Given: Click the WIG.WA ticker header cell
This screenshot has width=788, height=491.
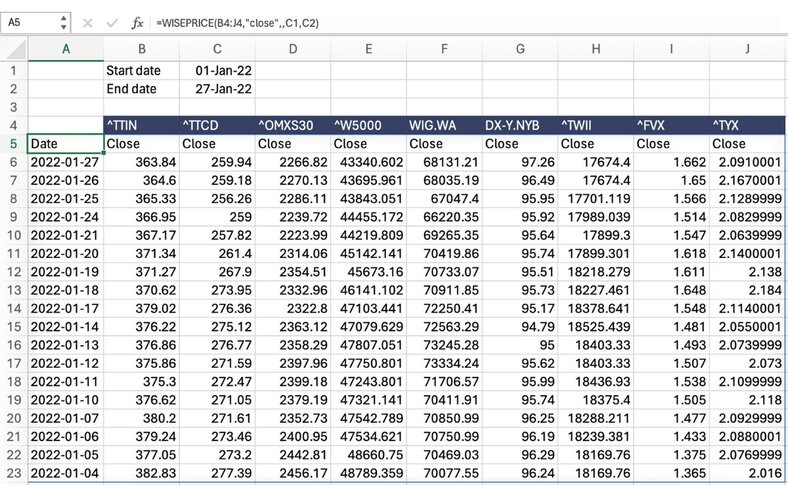Looking at the screenshot, I should (444, 125).
